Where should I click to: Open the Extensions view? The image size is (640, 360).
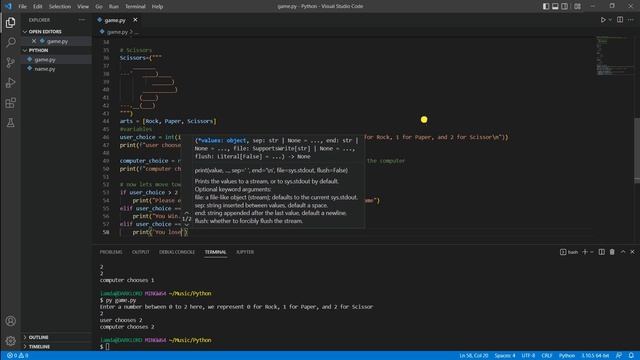[x=11, y=102]
